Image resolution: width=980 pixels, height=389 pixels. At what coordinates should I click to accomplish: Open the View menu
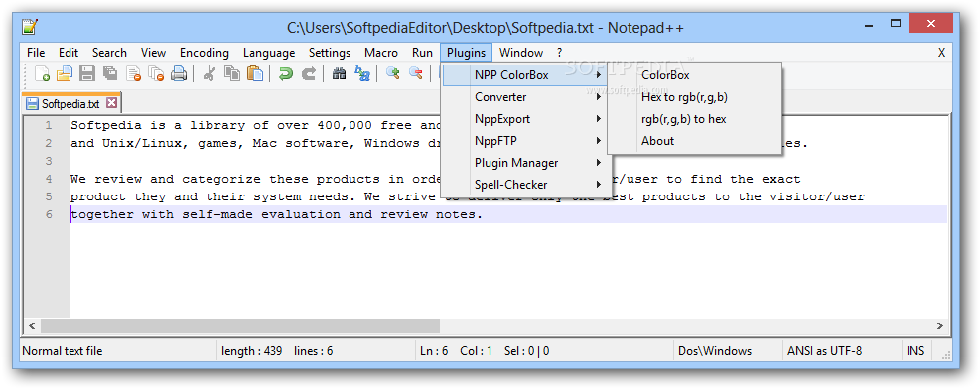[x=153, y=53]
